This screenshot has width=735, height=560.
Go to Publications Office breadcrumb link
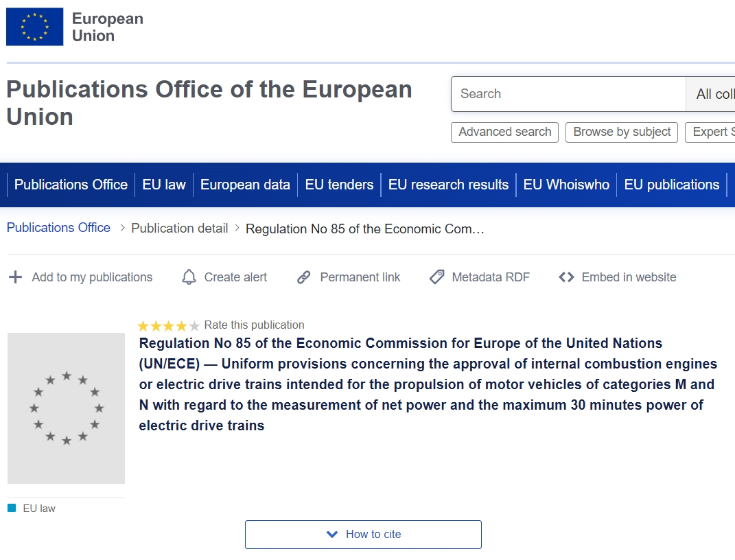(58, 228)
